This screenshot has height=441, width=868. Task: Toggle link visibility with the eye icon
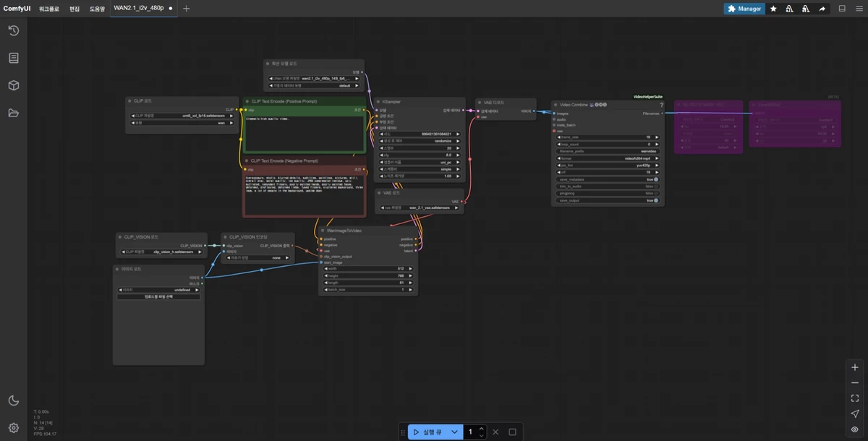tap(855, 429)
